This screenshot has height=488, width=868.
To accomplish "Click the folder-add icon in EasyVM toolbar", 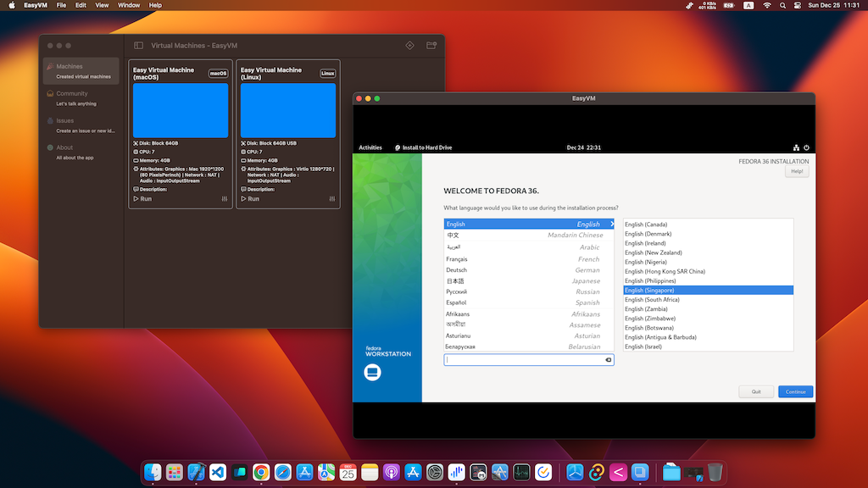I will pyautogui.click(x=431, y=46).
